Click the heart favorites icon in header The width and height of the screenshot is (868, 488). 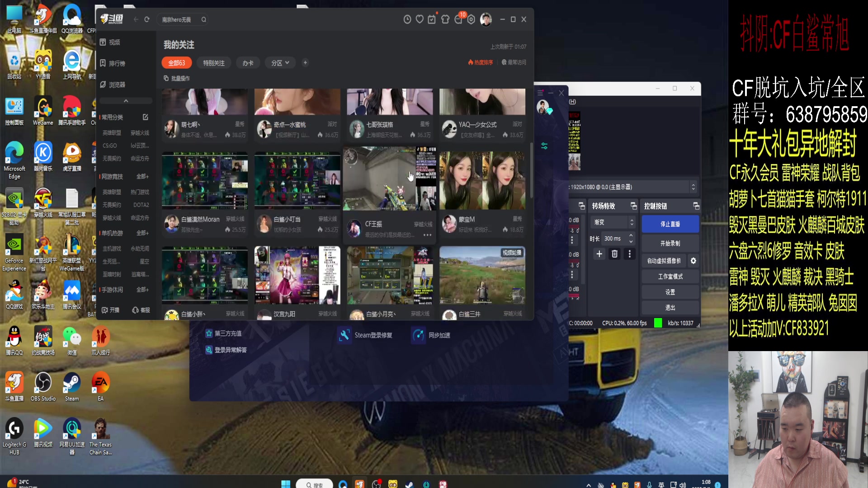420,19
